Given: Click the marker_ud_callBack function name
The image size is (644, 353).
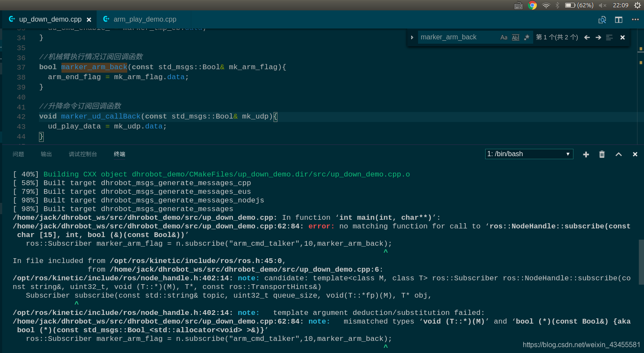Looking at the screenshot, I should [x=101, y=116].
